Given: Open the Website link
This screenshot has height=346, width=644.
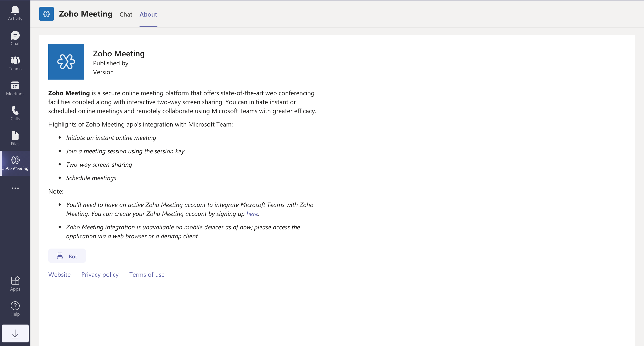Looking at the screenshot, I should click(59, 274).
